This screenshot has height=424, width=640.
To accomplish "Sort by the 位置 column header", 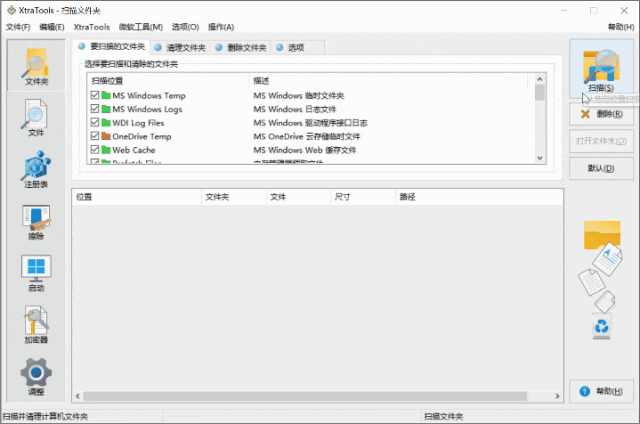I will click(137, 197).
